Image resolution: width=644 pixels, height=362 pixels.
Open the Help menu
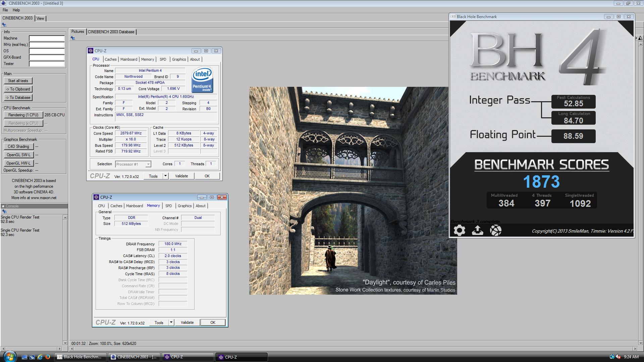[x=16, y=10]
